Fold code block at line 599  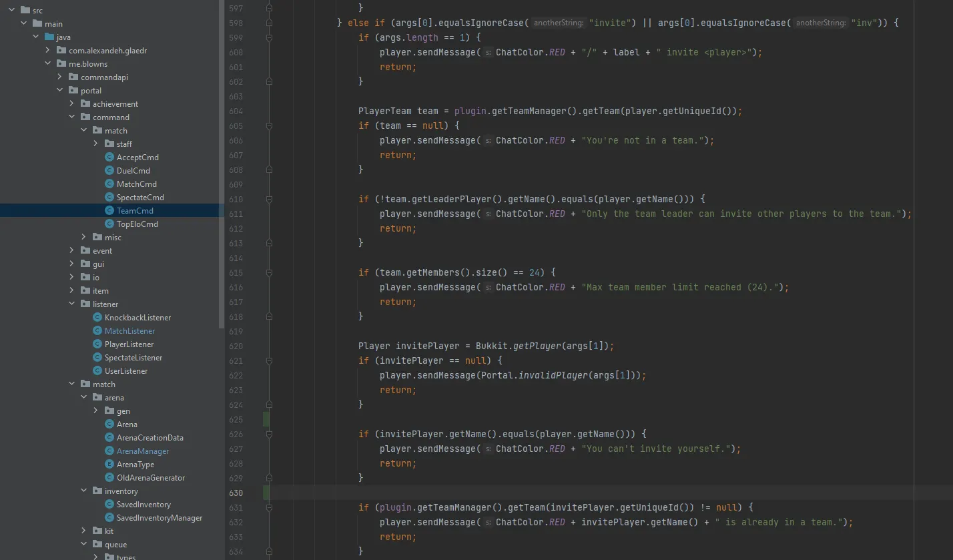tap(269, 38)
